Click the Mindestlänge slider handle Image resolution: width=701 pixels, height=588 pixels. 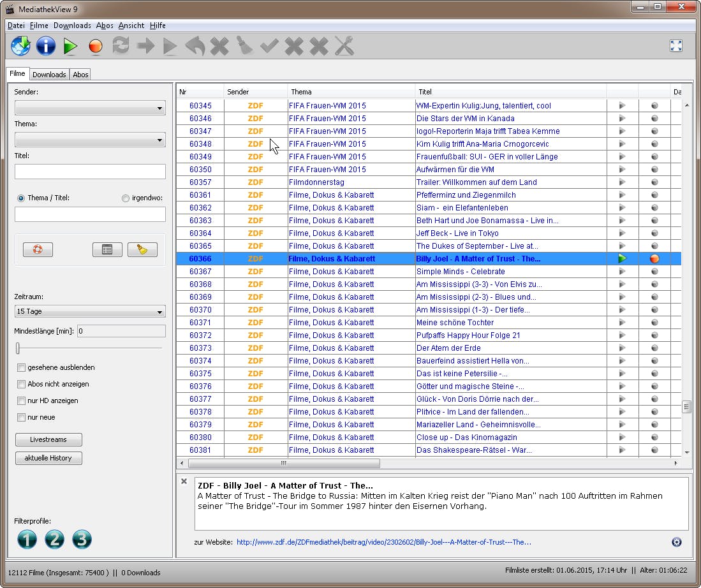click(x=18, y=348)
